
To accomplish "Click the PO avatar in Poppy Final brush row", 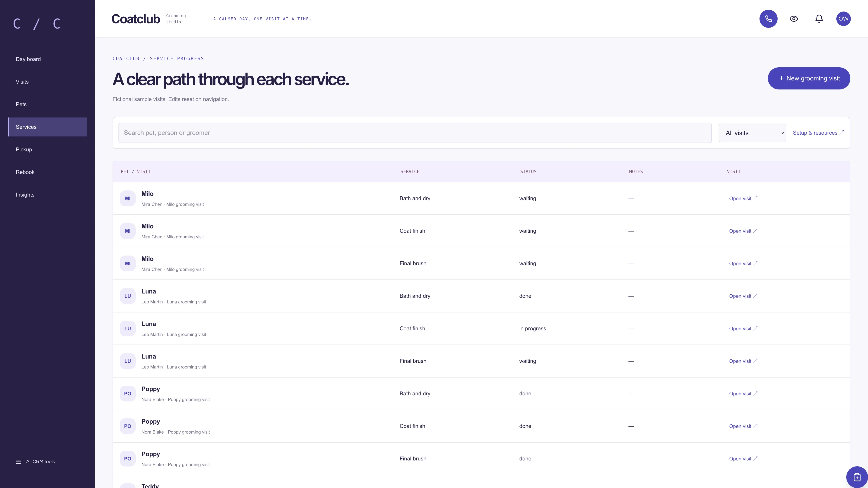I will [x=128, y=459].
